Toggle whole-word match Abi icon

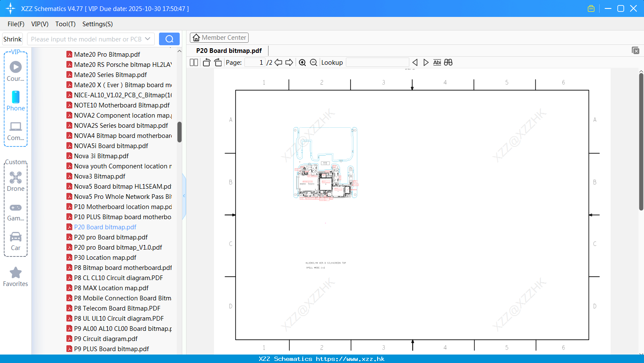pyautogui.click(x=437, y=62)
